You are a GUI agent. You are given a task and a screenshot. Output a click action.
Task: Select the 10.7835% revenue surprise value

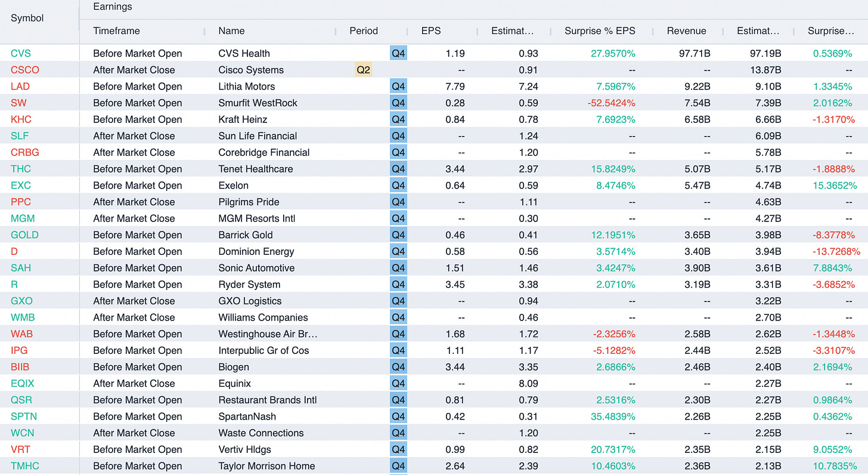tap(835, 466)
